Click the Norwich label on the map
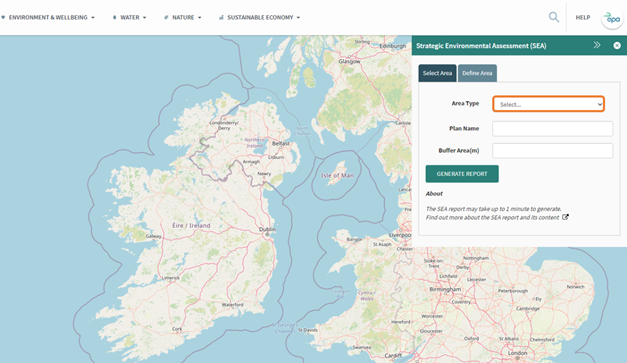This screenshot has width=627, height=363. coord(575,287)
